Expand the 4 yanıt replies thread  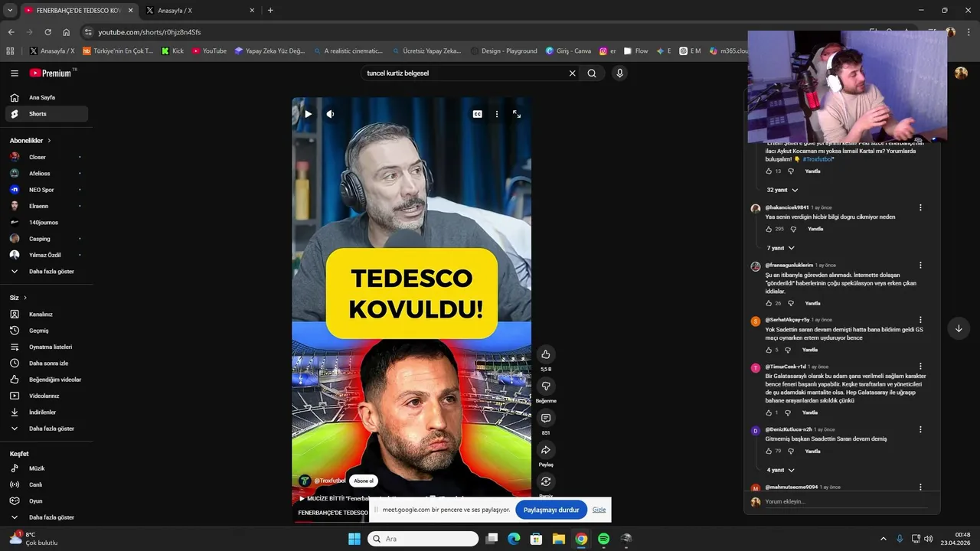tap(781, 470)
